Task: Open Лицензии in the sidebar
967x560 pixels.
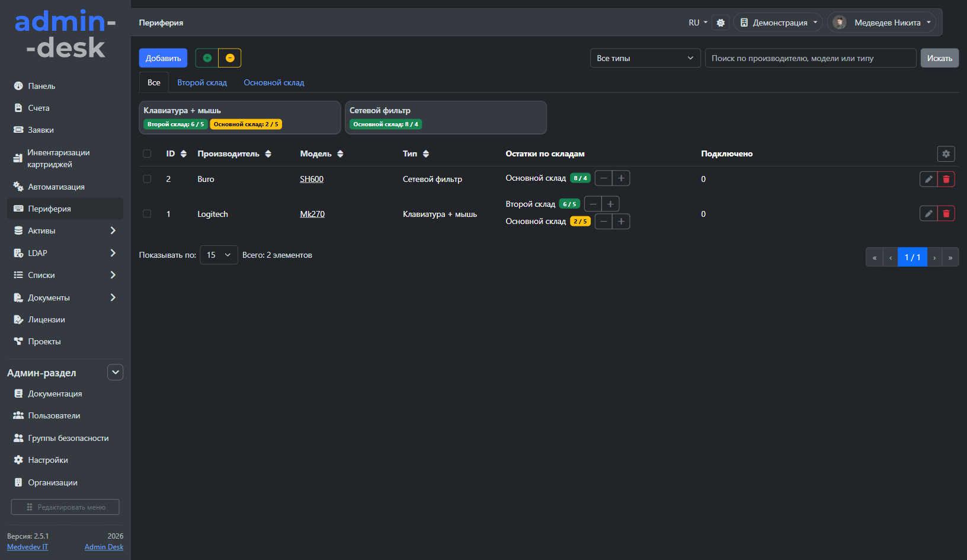Action: 65,319
